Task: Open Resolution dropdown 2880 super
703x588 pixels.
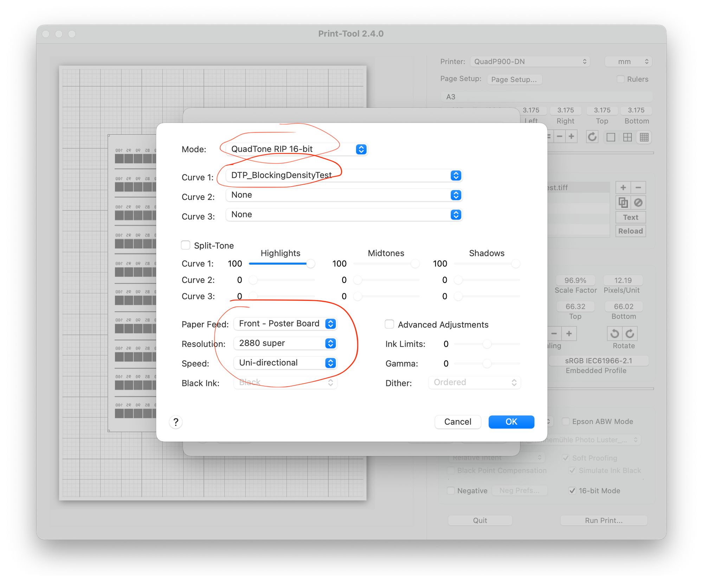Action: (285, 343)
